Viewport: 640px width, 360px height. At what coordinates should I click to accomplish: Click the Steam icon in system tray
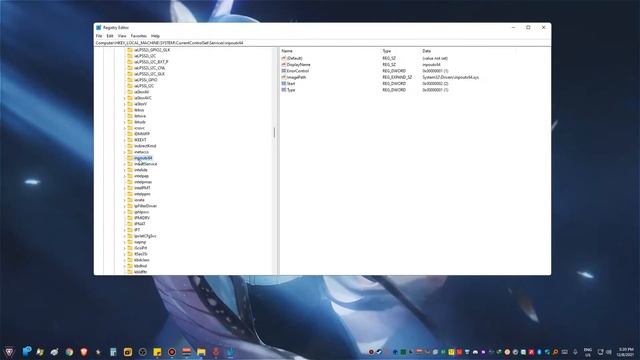click(379, 352)
